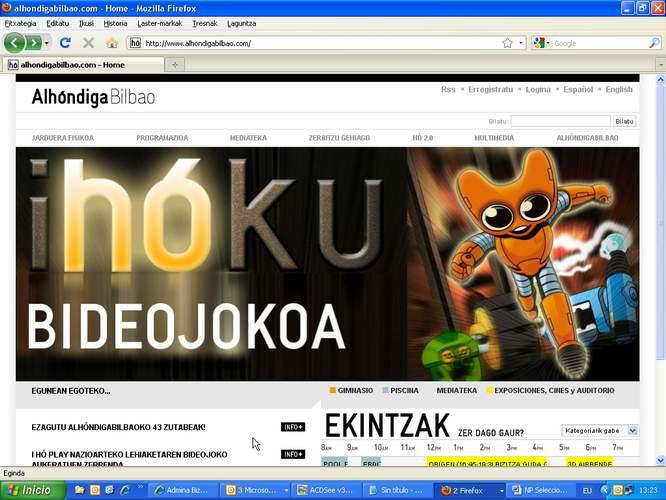This screenshot has width=666, height=500.
Task: Open the address bar history dropdown
Action: [x=521, y=43]
